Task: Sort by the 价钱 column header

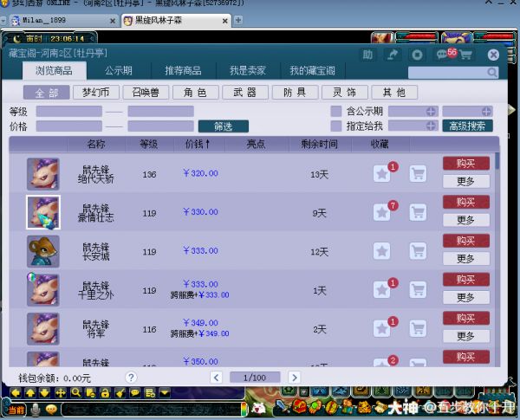Action: pos(198,145)
